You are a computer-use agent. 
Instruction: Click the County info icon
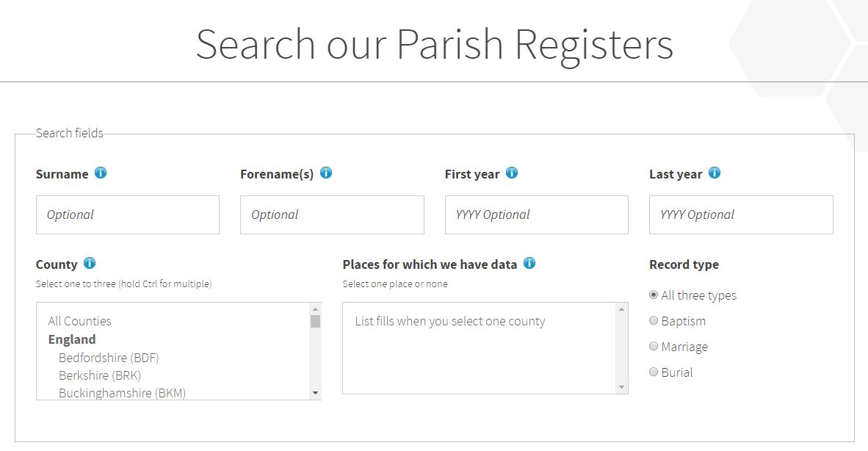coord(90,263)
